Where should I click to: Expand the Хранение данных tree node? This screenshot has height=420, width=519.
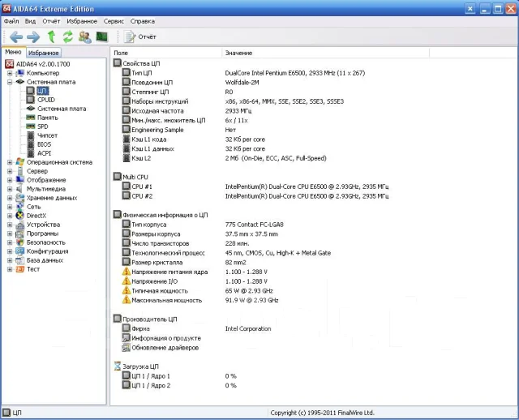(x=10, y=198)
